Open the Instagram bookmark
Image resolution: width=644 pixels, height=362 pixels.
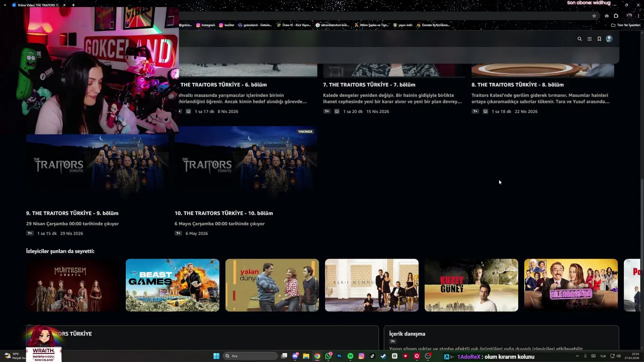coord(206,25)
